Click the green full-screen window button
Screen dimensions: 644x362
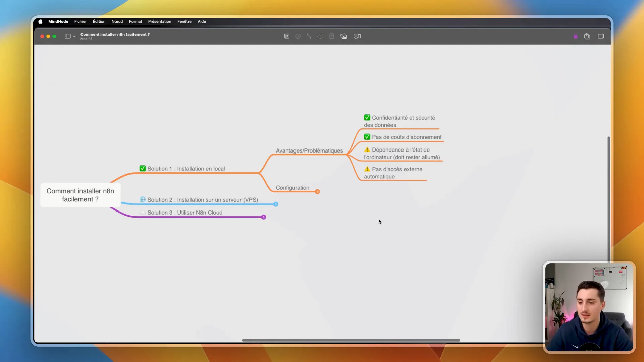pos(54,36)
